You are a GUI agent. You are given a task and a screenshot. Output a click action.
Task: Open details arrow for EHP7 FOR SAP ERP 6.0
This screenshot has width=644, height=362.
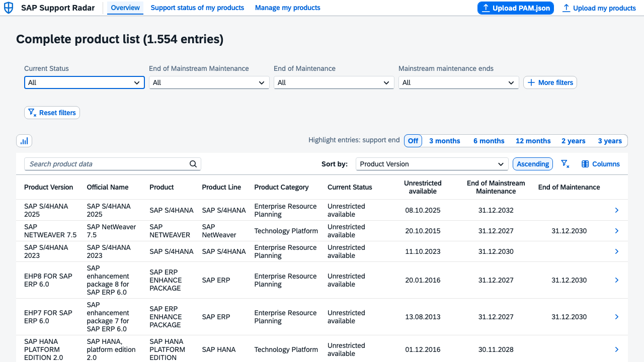click(x=617, y=317)
